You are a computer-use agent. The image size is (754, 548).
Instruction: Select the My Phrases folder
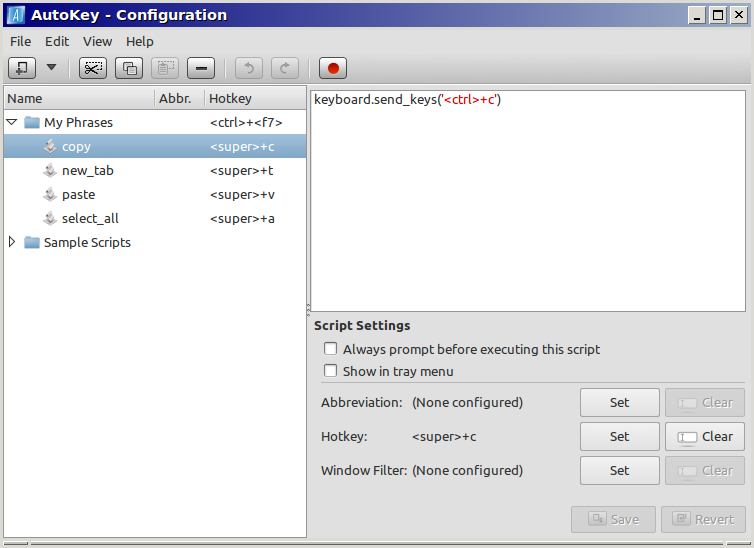click(155, 122)
